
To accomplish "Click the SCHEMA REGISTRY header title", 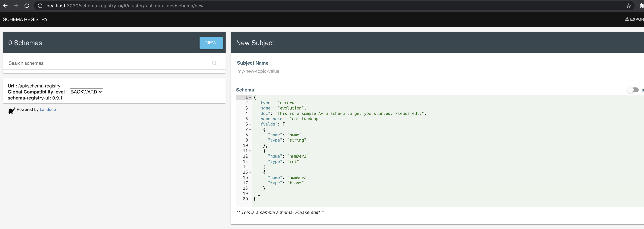I will coord(25,19).
